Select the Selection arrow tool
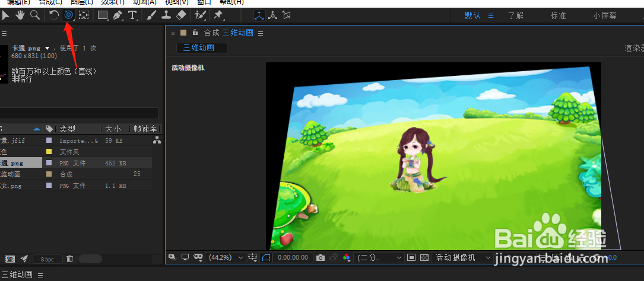This screenshot has height=281, width=644. 5,15
